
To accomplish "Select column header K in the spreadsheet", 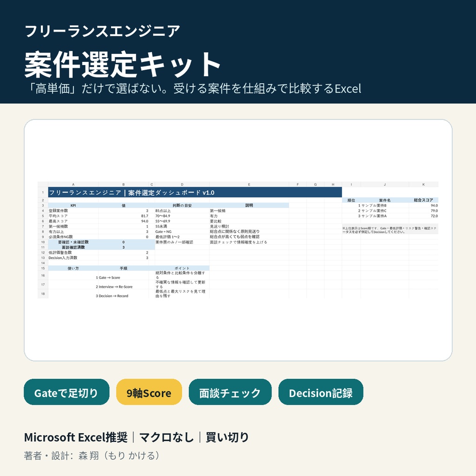I will tap(423, 184).
